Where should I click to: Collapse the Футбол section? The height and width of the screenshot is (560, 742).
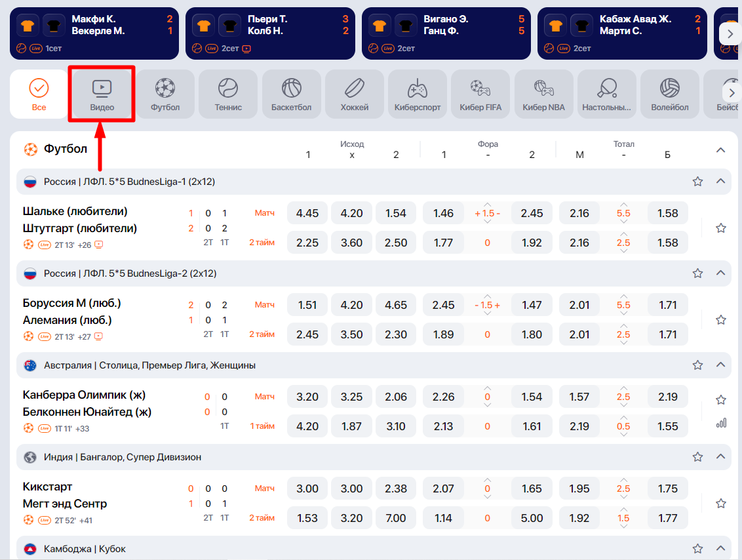[x=721, y=150]
